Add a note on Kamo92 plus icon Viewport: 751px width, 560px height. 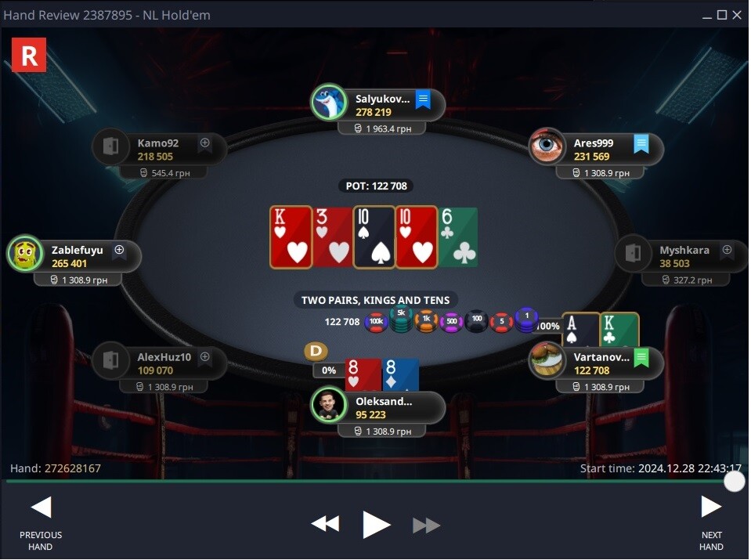coord(205,143)
